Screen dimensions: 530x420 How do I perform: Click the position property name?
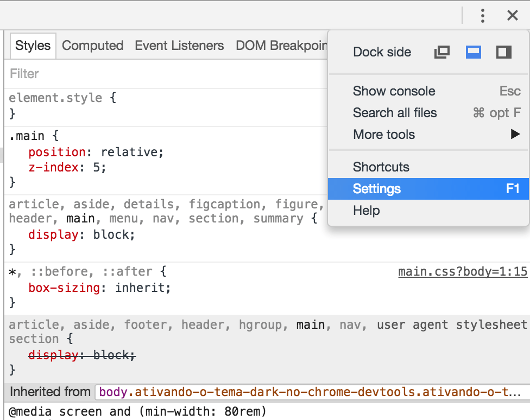[x=57, y=152]
